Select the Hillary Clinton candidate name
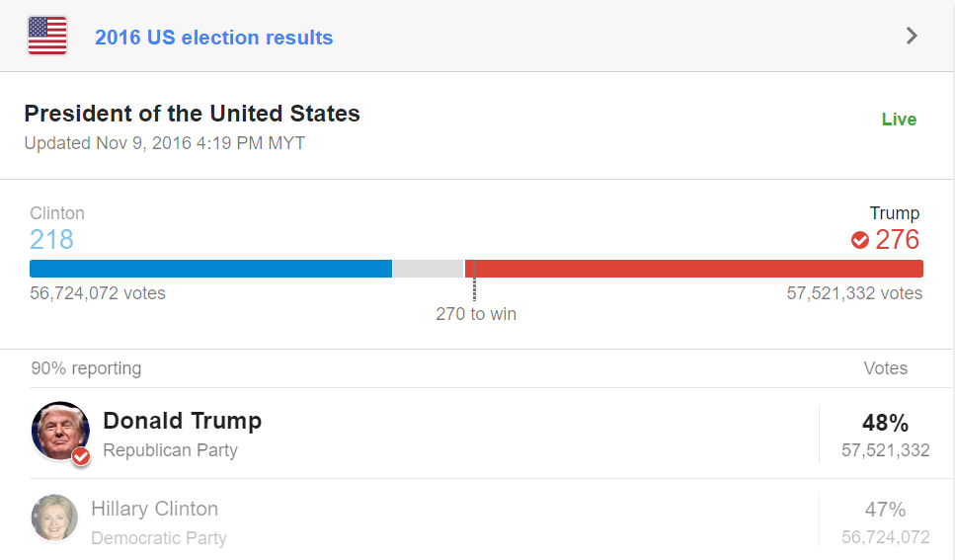Viewport: 955px width, 560px height. pyautogui.click(x=154, y=509)
